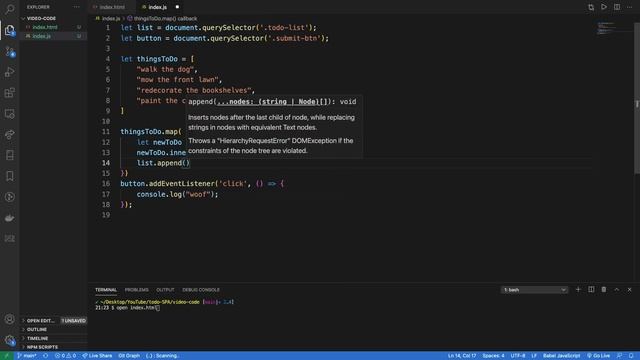Select the index.js editor tab
Viewport: 640px width, 360px height.
[x=158, y=7]
